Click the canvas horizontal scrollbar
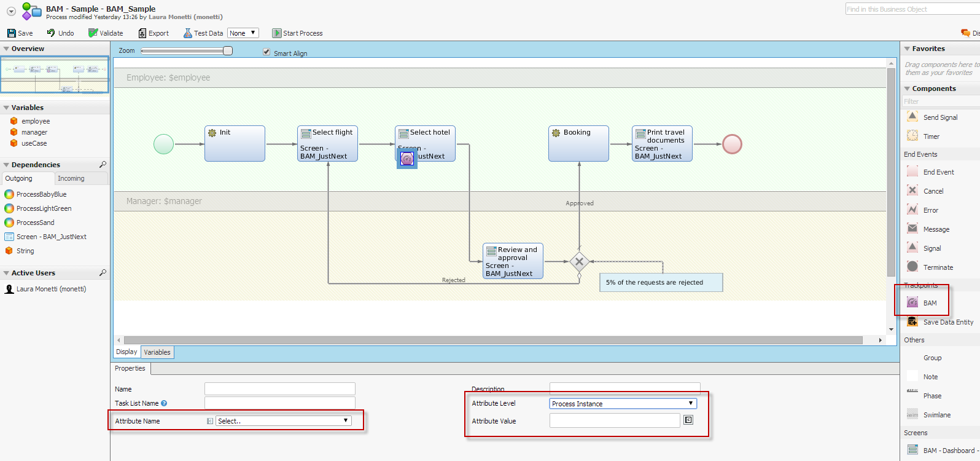 tap(493, 340)
